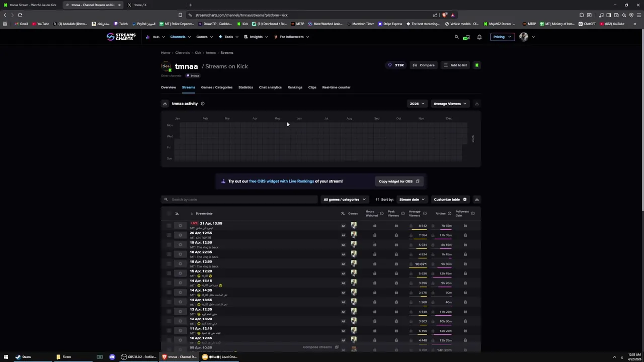Open the notifications bell
644x362 pixels.
479,37
